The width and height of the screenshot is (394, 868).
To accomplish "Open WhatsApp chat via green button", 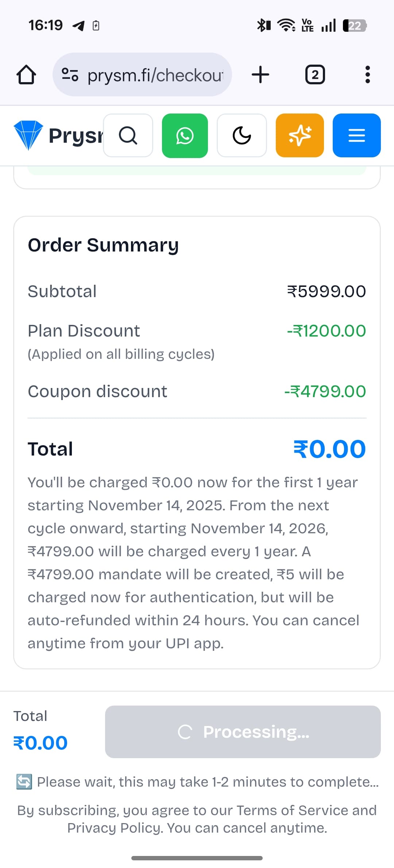I will [185, 135].
